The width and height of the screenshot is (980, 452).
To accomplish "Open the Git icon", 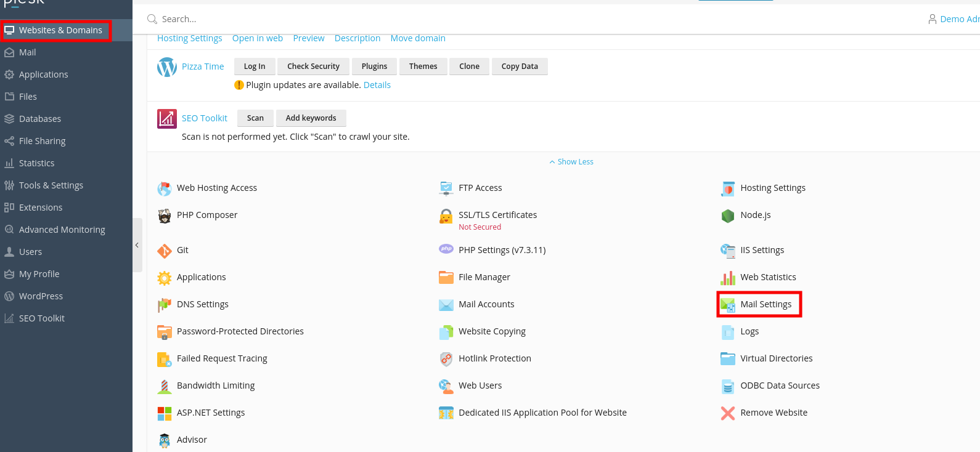I will (165, 251).
